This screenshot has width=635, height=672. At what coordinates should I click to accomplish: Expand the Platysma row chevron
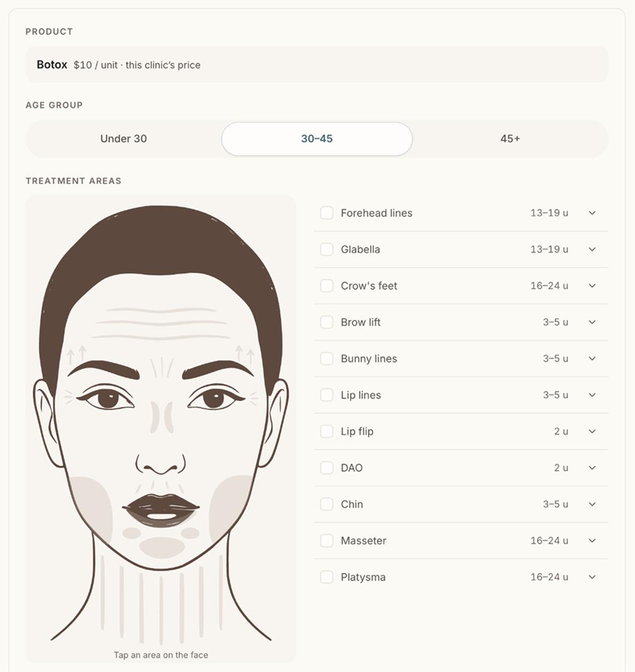pos(592,577)
